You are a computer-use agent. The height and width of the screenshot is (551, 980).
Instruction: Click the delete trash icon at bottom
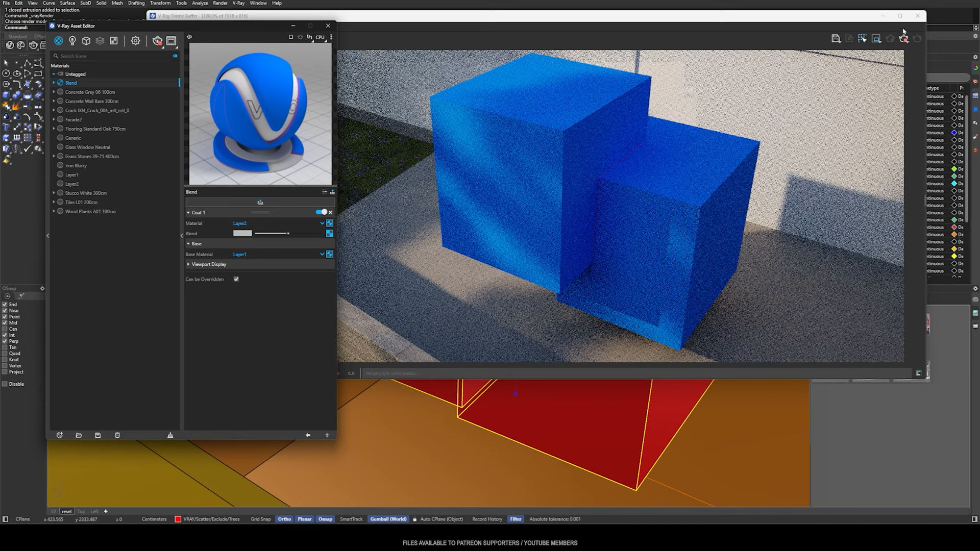click(117, 435)
